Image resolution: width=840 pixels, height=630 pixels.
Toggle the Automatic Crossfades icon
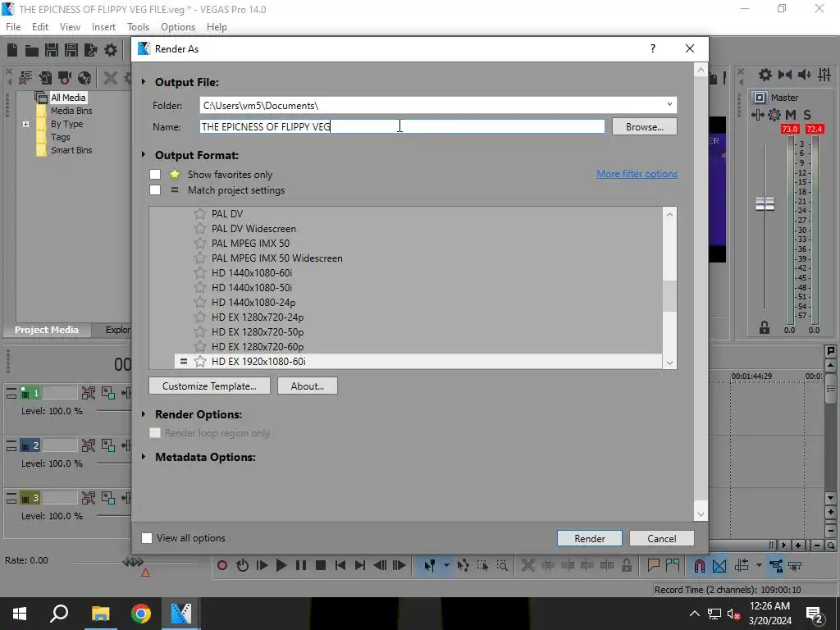(x=719, y=566)
